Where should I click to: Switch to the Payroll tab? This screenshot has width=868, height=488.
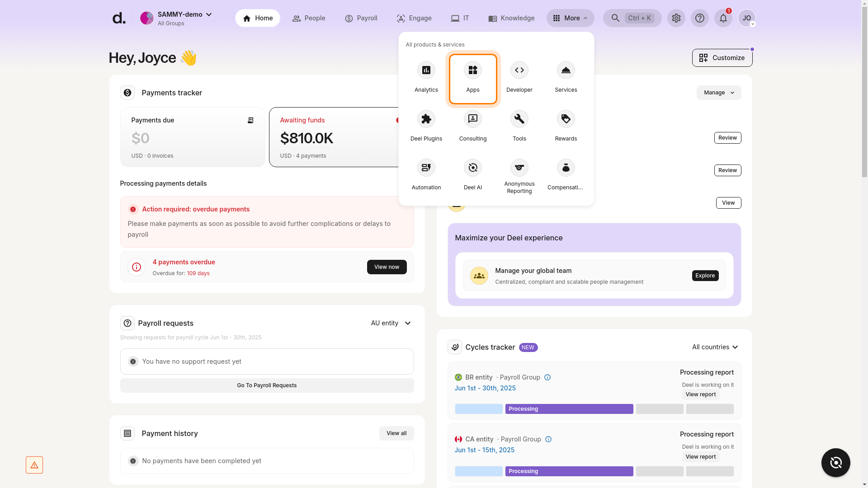pos(361,18)
